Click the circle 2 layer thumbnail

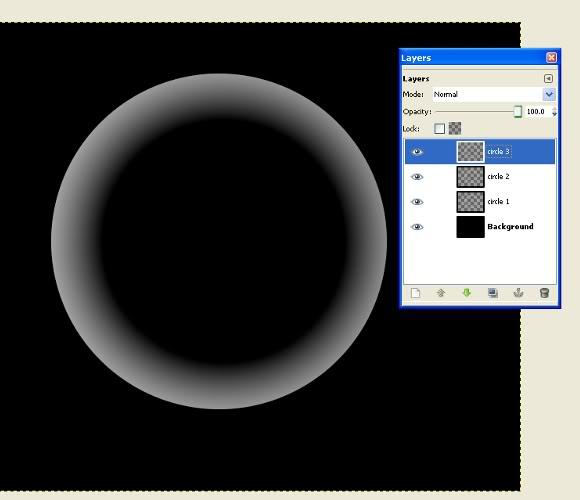(470, 177)
